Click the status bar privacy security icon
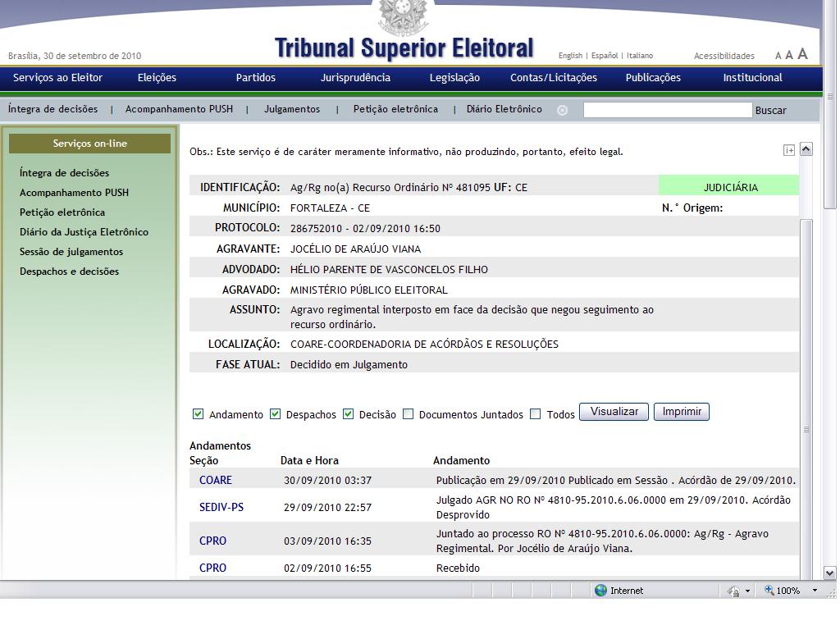The height and width of the screenshot is (630, 840). [733, 591]
